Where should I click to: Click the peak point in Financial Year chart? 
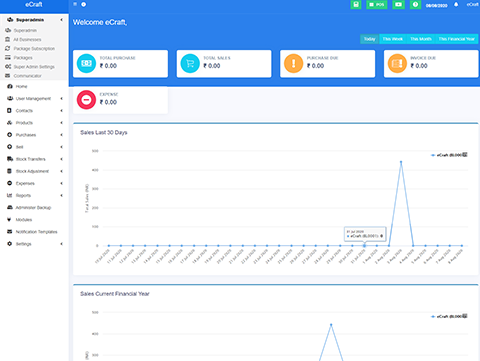click(331, 325)
